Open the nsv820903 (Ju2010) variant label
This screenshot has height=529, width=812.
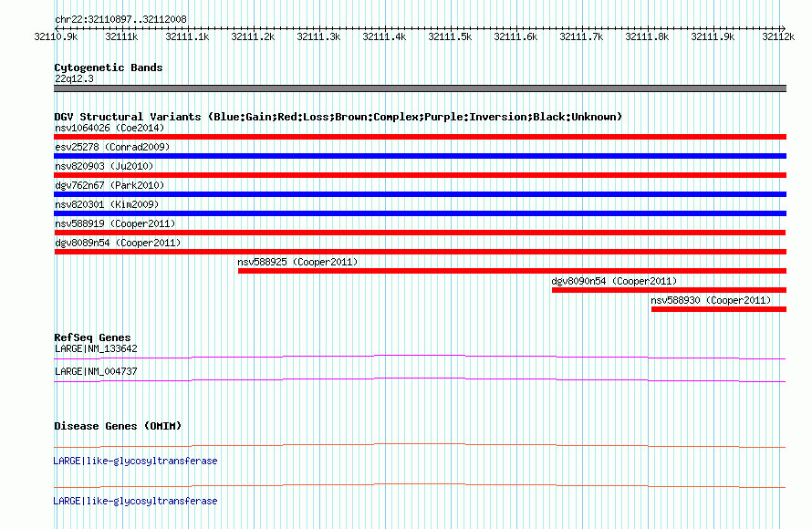(x=104, y=166)
